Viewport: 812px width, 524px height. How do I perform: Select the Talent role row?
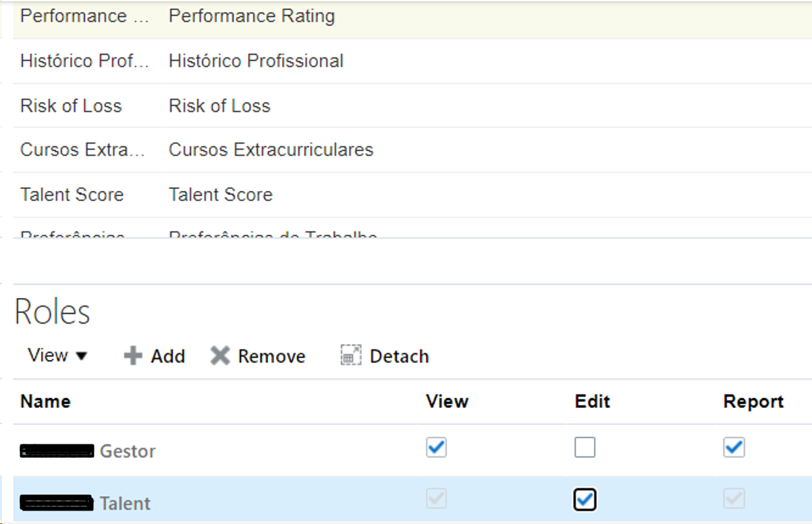point(412,500)
